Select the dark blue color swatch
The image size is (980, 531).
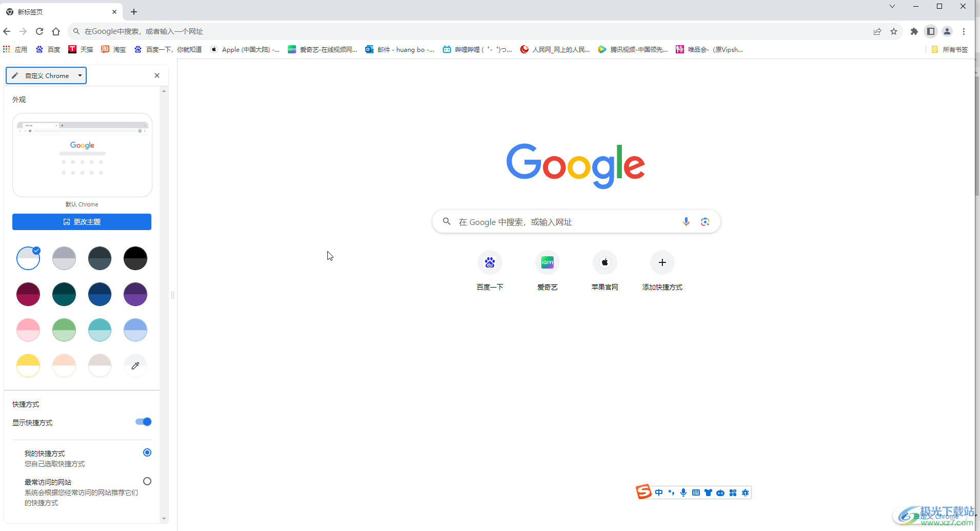pyautogui.click(x=100, y=294)
